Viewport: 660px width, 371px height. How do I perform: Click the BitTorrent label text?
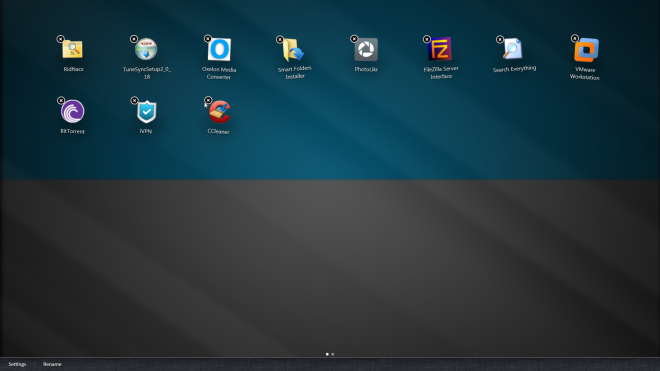pos(72,131)
